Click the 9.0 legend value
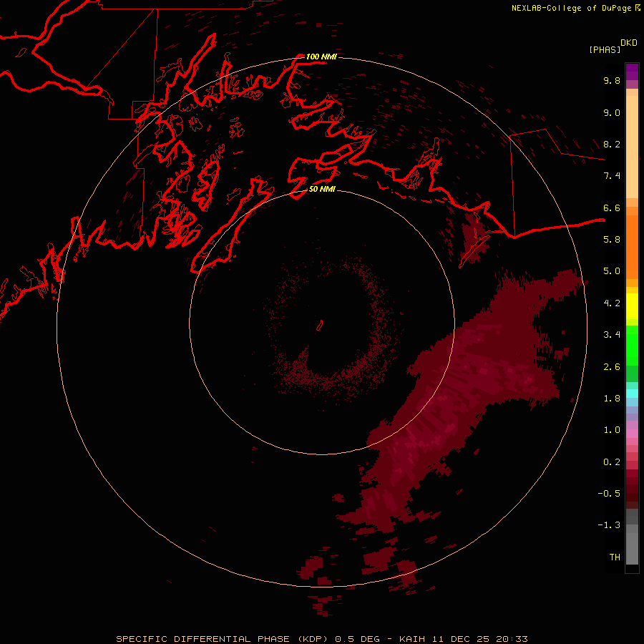This screenshot has height=644, width=644. point(612,113)
